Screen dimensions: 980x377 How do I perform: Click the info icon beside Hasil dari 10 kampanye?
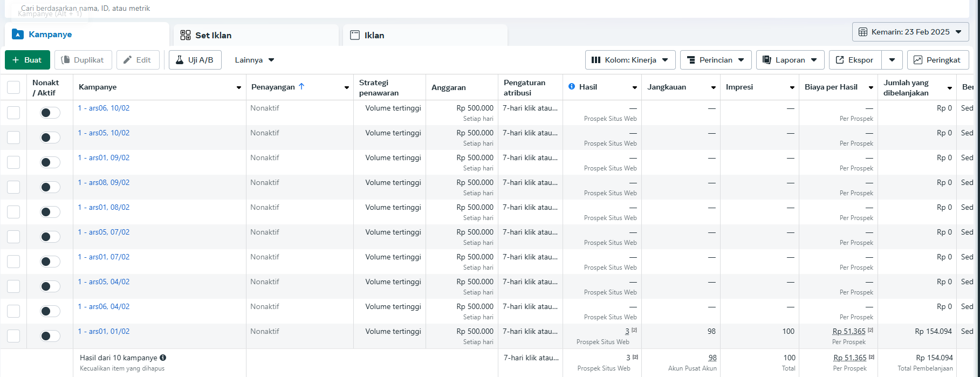[x=163, y=358]
